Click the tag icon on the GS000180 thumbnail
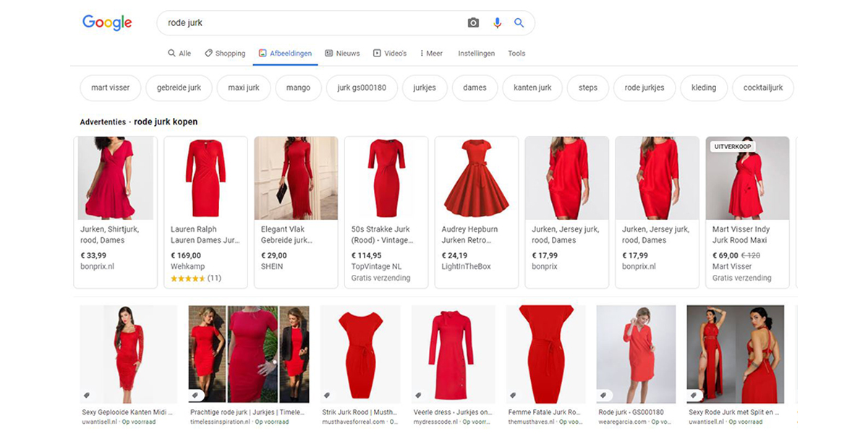The height and width of the screenshot is (434, 868). pyautogui.click(x=603, y=395)
